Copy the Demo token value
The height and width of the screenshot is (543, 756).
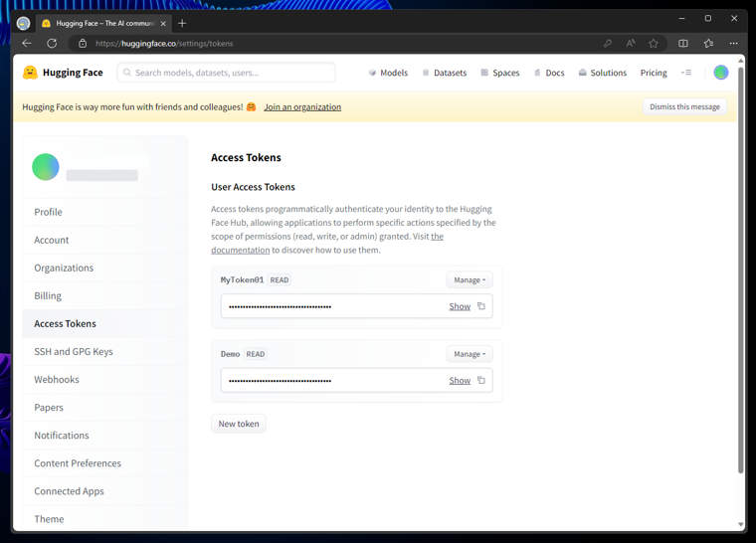point(481,381)
